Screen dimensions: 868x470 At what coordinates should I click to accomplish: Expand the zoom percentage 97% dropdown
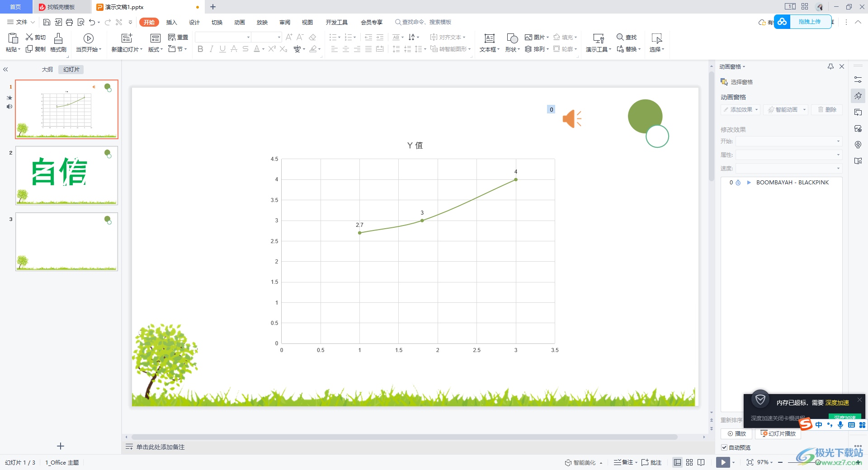pos(771,462)
